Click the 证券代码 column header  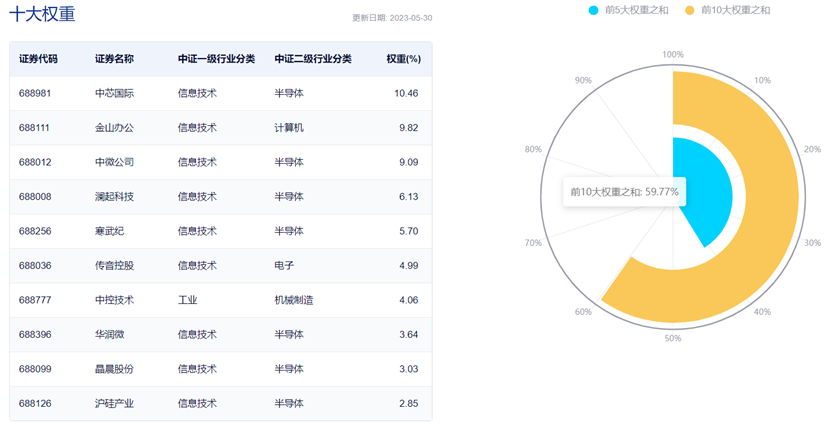[x=38, y=59]
